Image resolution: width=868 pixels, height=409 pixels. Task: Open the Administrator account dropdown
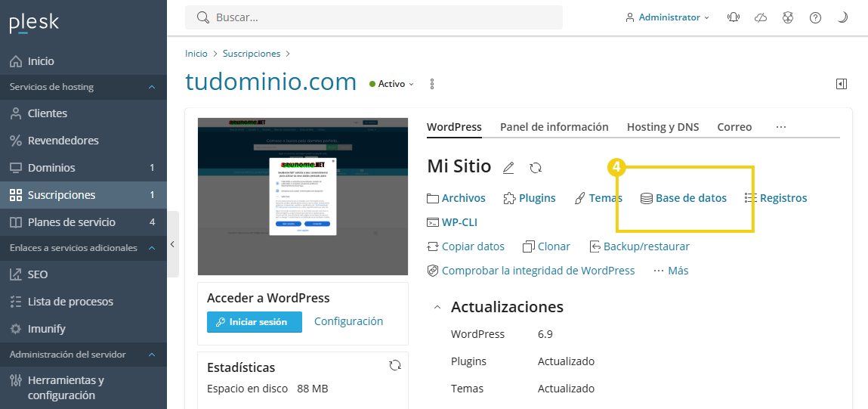[x=667, y=17]
